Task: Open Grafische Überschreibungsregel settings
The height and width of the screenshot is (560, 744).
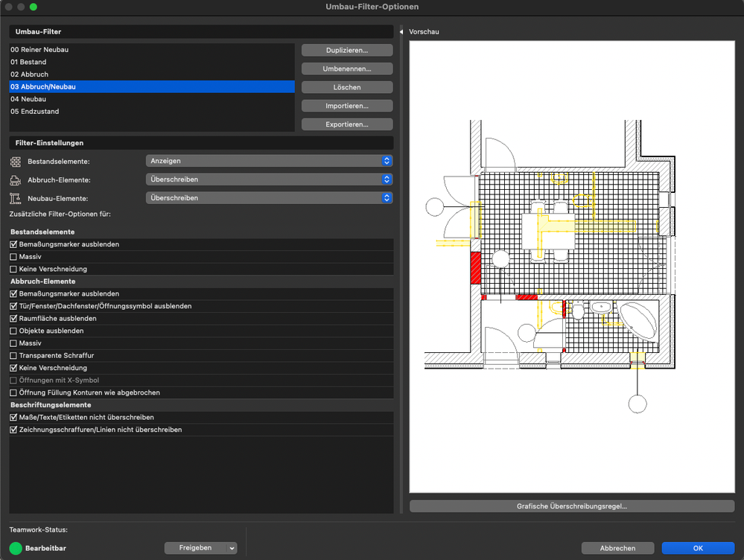Action: pos(572,506)
